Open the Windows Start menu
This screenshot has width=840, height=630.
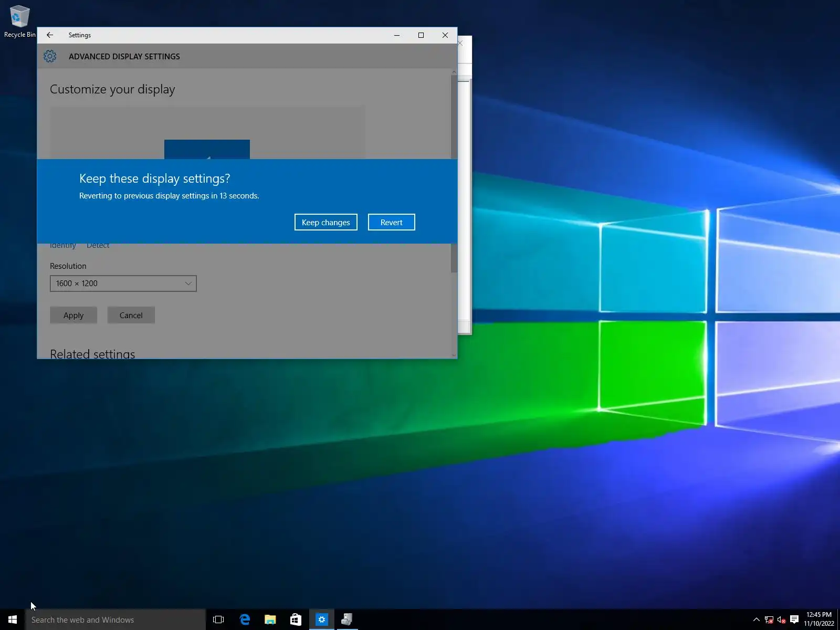tap(13, 619)
